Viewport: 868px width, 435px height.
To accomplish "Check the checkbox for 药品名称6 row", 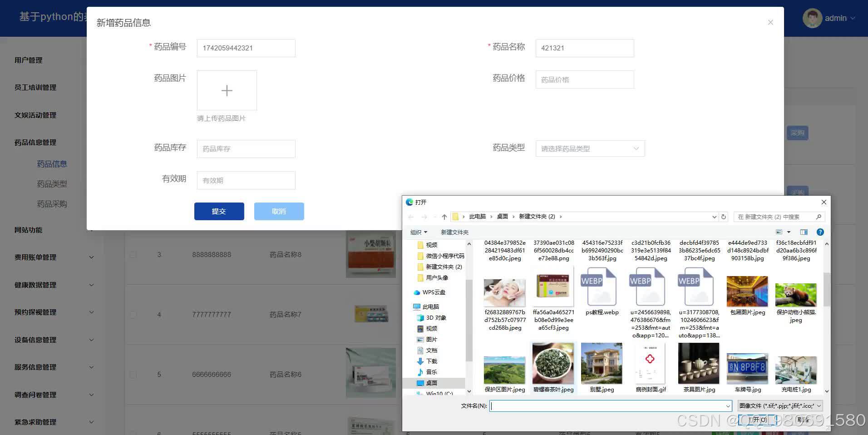I will pyautogui.click(x=133, y=374).
